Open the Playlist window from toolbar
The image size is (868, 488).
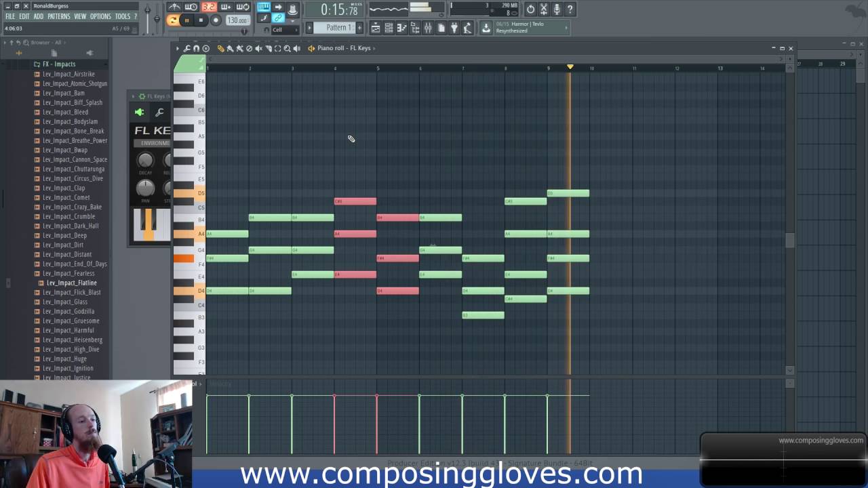tap(375, 28)
